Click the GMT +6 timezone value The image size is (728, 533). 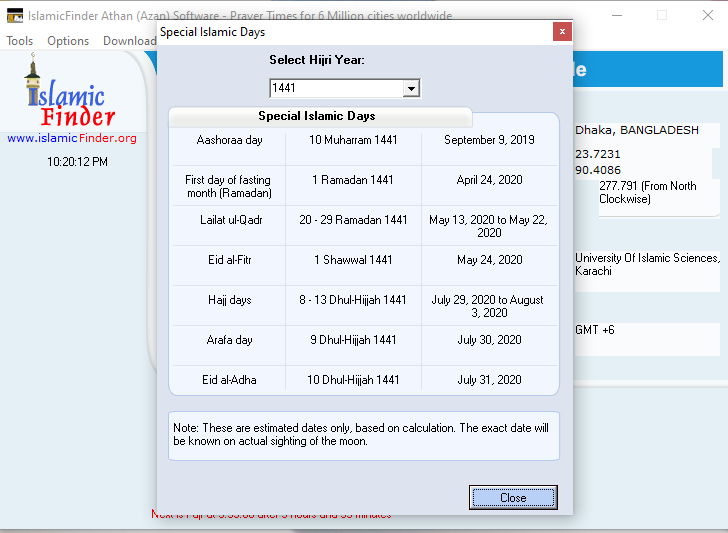coord(595,330)
